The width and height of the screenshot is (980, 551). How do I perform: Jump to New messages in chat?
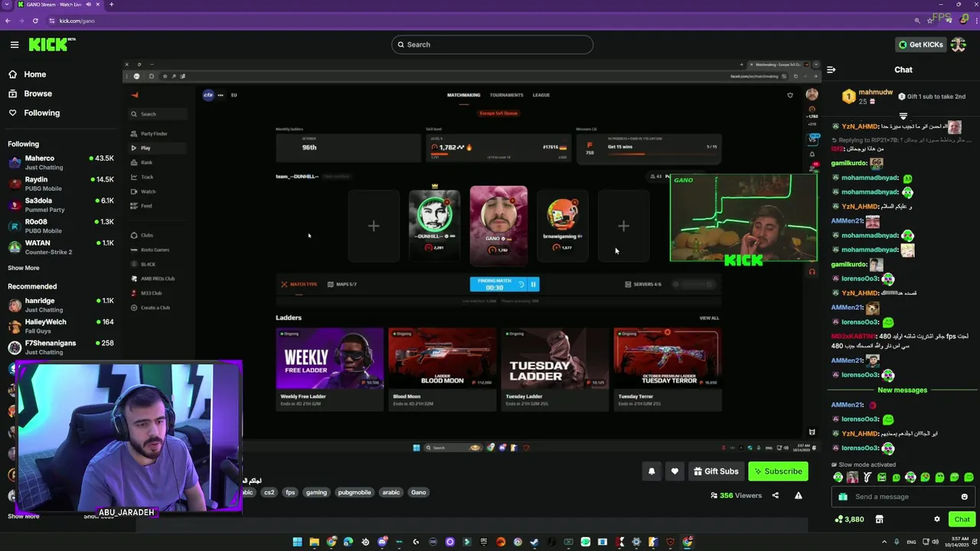[902, 390]
